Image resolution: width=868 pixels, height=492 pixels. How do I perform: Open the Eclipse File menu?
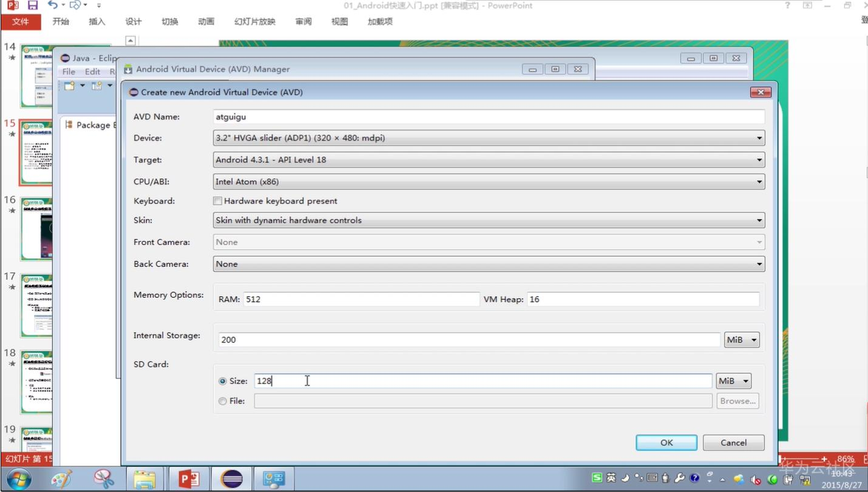click(69, 72)
